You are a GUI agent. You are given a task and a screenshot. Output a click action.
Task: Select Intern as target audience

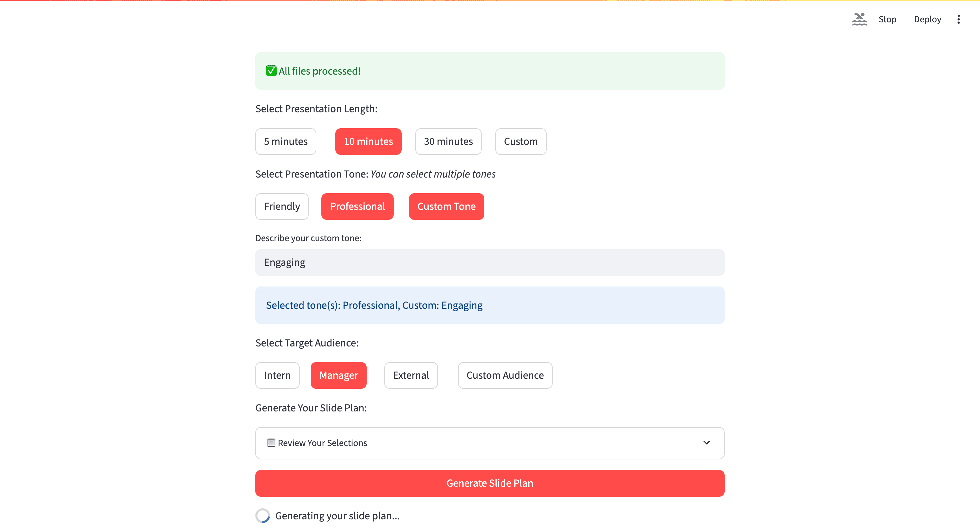[x=277, y=375]
